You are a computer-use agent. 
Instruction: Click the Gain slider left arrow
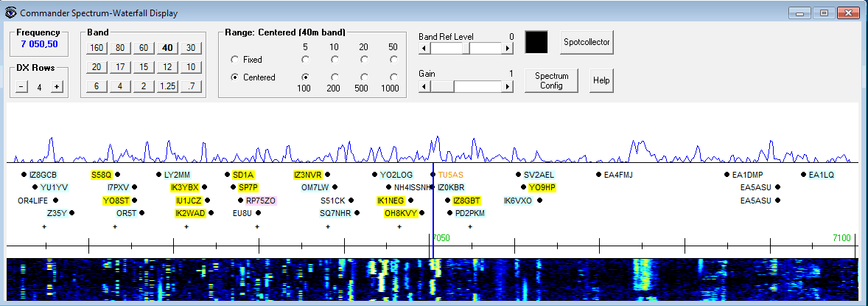click(x=423, y=86)
